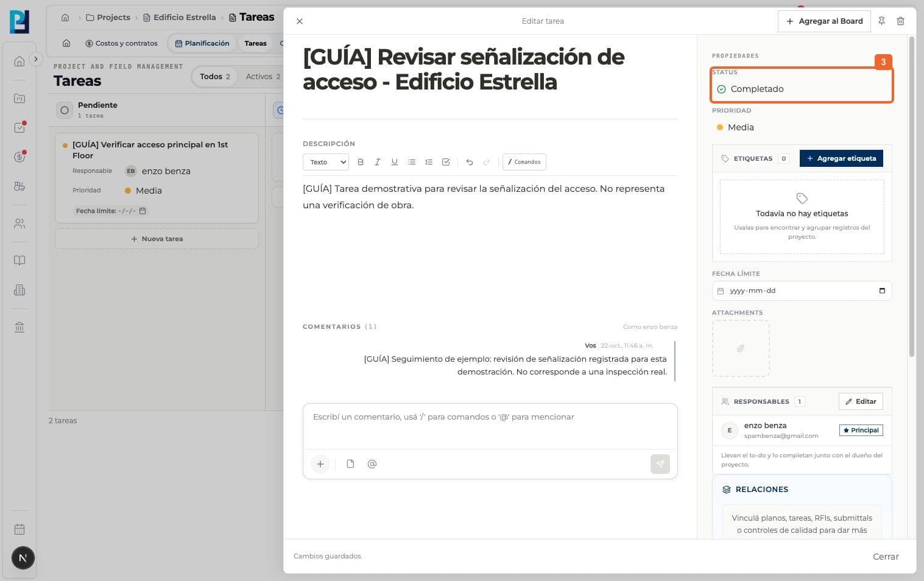Image resolution: width=924 pixels, height=581 pixels.
Task: Expand the left sidebar with the chevron
Action: point(36,59)
